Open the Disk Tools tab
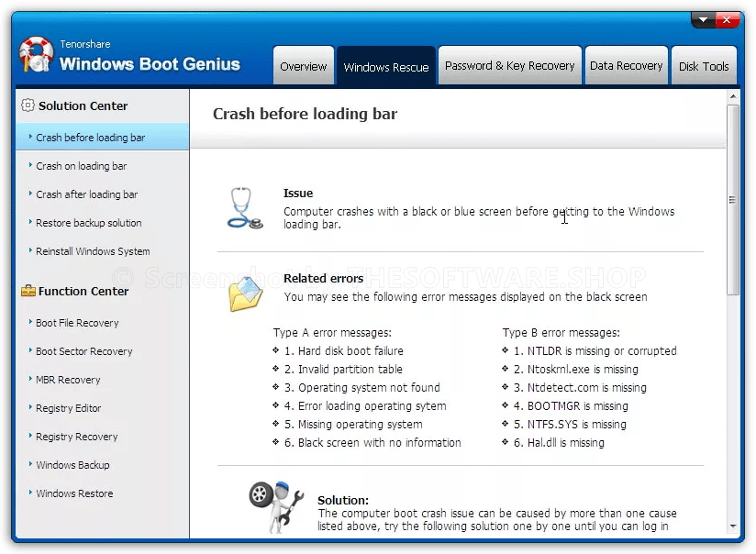756x554 pixels. coord(704,66)
